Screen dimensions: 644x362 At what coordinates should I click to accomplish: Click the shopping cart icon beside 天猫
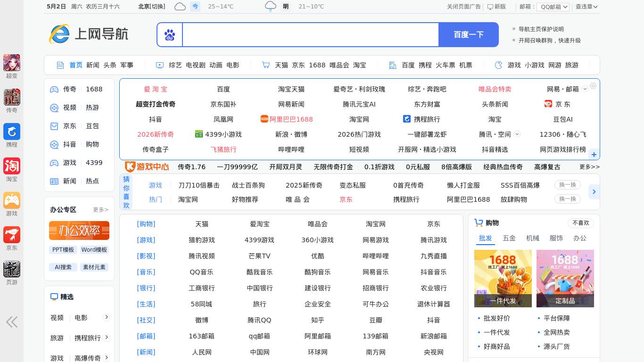[266, 65]
